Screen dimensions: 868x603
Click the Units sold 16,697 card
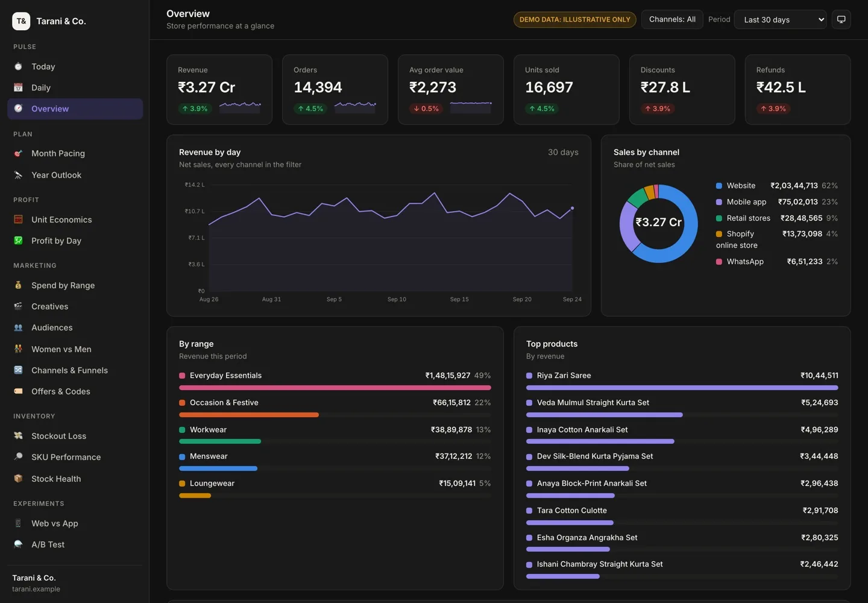tap(567, 90)
